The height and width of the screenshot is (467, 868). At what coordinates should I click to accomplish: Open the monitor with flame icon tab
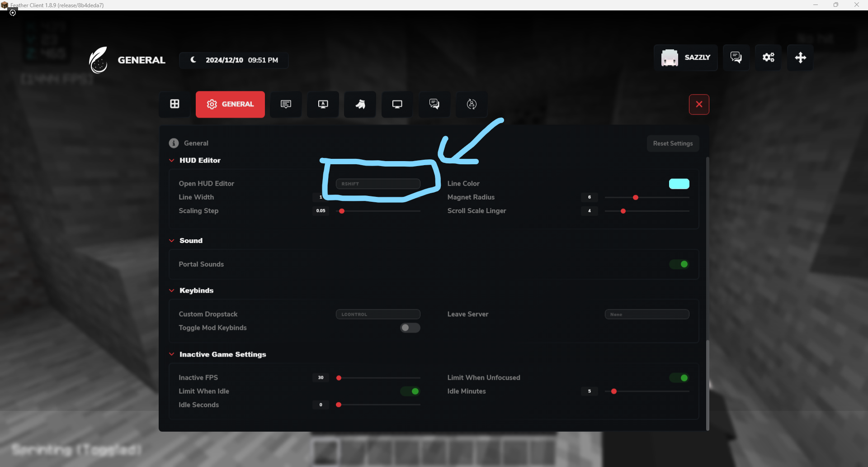(323, 104)
